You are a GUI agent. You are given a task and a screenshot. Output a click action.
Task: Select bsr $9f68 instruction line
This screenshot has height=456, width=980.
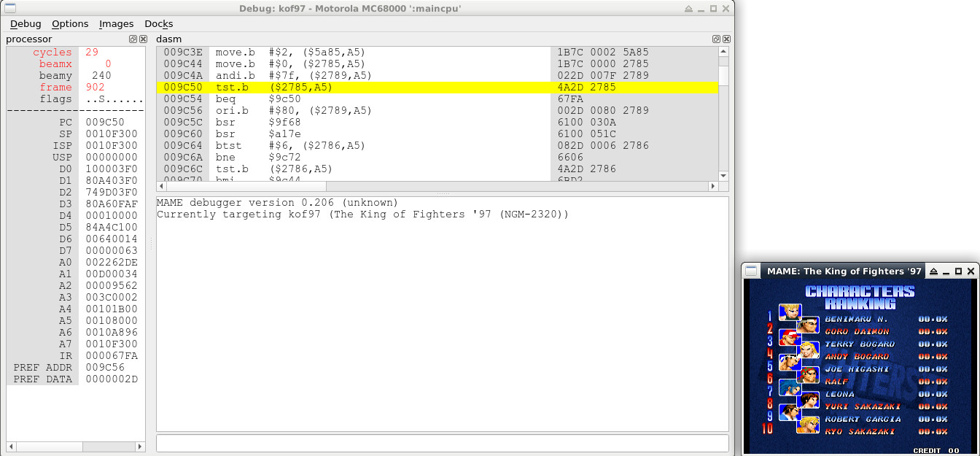pos(437,122)
